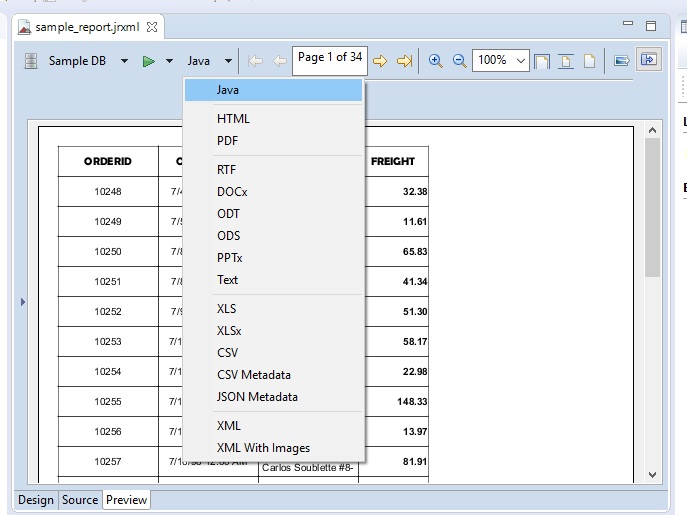This screenshot has width=687, height=515.
Task: Click order ID 10251 cell
Action: click(108, 281)
